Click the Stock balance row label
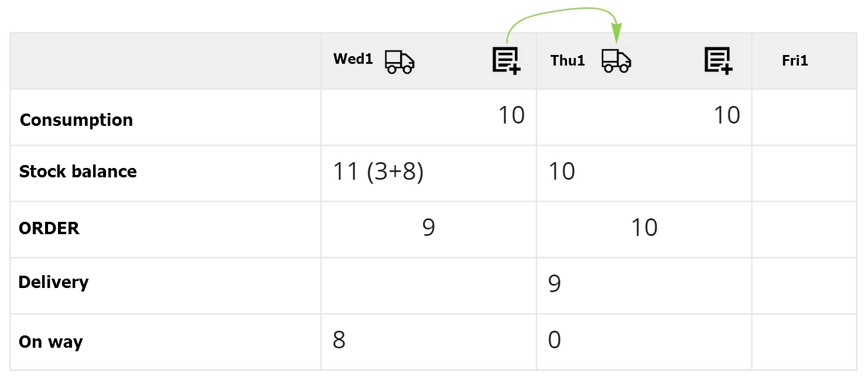This screenshot has height=384, width=868. click(78, 172)
